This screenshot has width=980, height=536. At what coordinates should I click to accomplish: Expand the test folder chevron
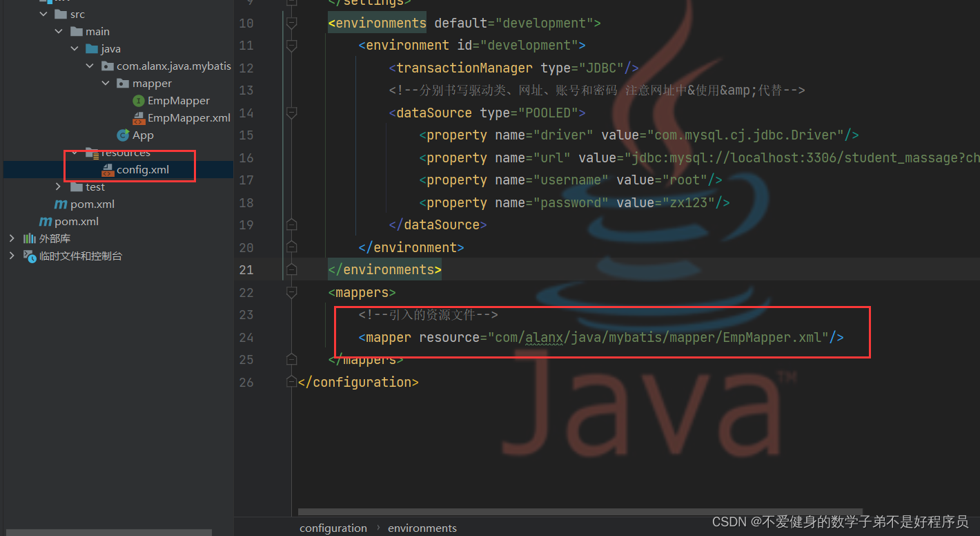click(x=59, y=187)
